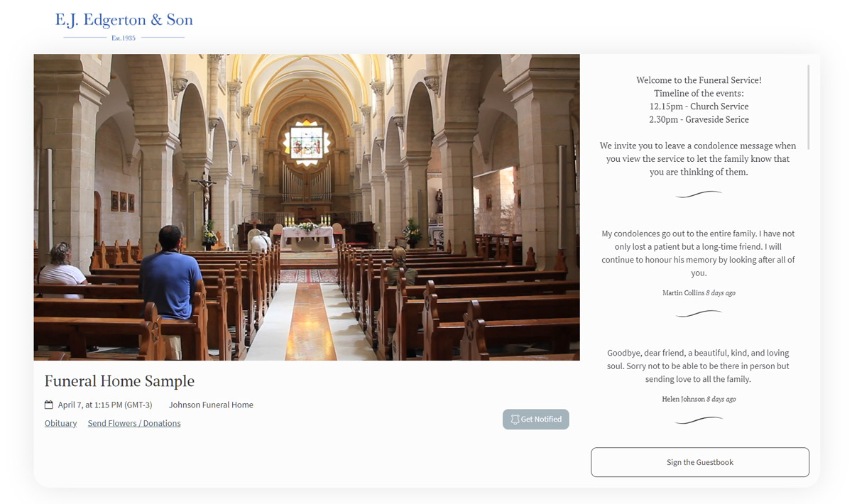Open the Obituary link
The image size is (852, 504).
[x=60, y=423]
